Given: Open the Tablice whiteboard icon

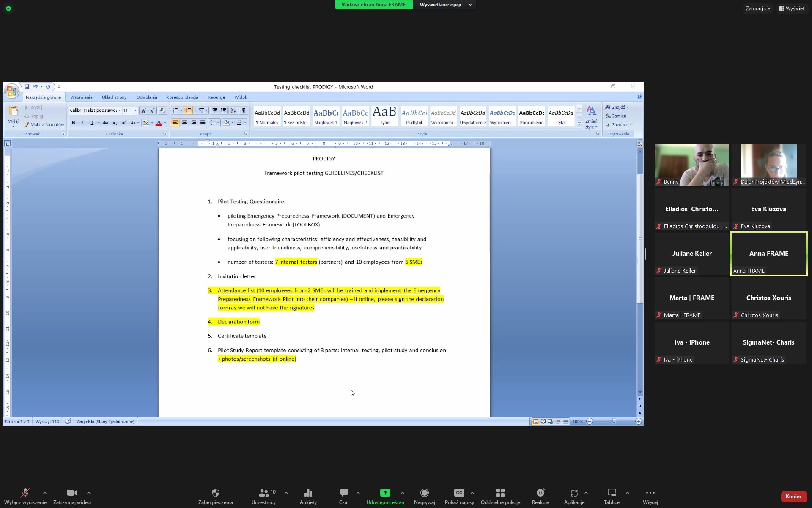Looking at the screenshot, I should [612, 493].
